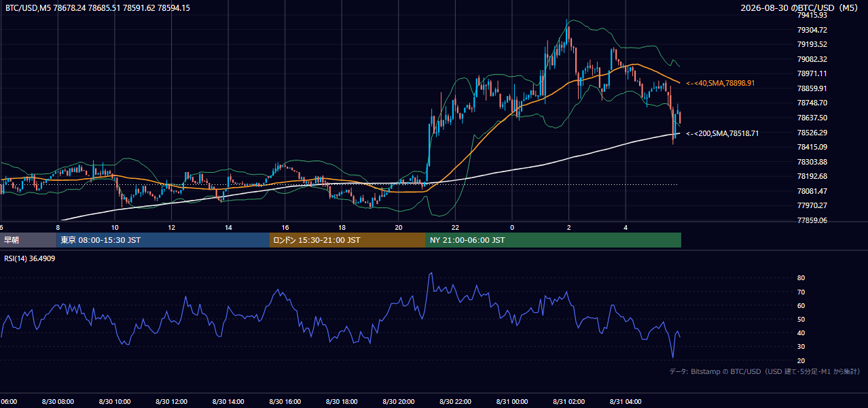Image resolution: width=868 pixels, height=408 pixels.
Task: Click price axis value 78526.29
Action: pos(812,133)
